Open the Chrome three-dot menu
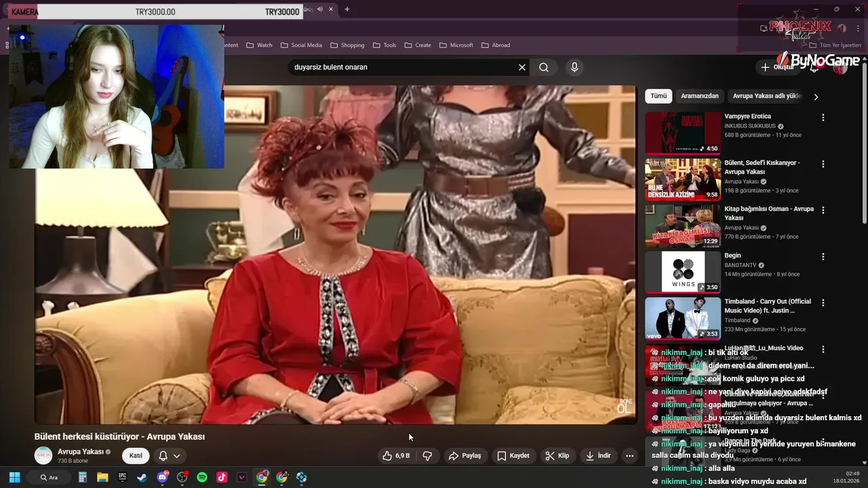The height and width of the screenshot is (488, 868). [x=858, y=28]
